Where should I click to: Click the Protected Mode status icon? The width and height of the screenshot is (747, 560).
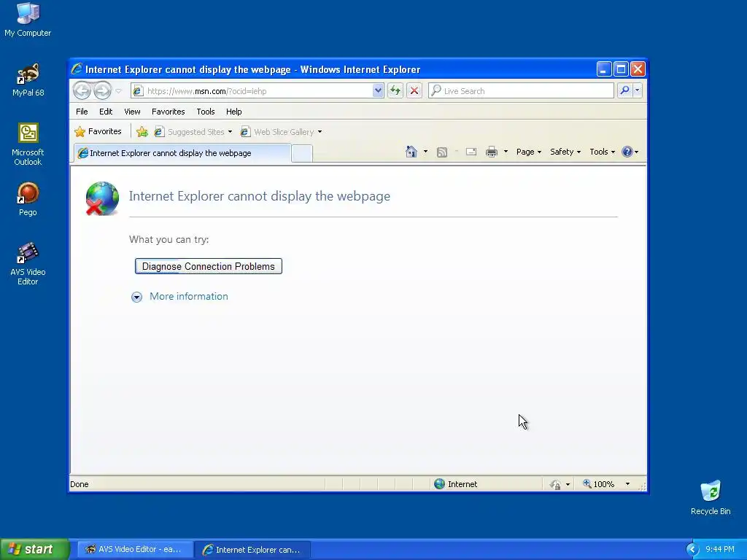[x=555, y=484]
